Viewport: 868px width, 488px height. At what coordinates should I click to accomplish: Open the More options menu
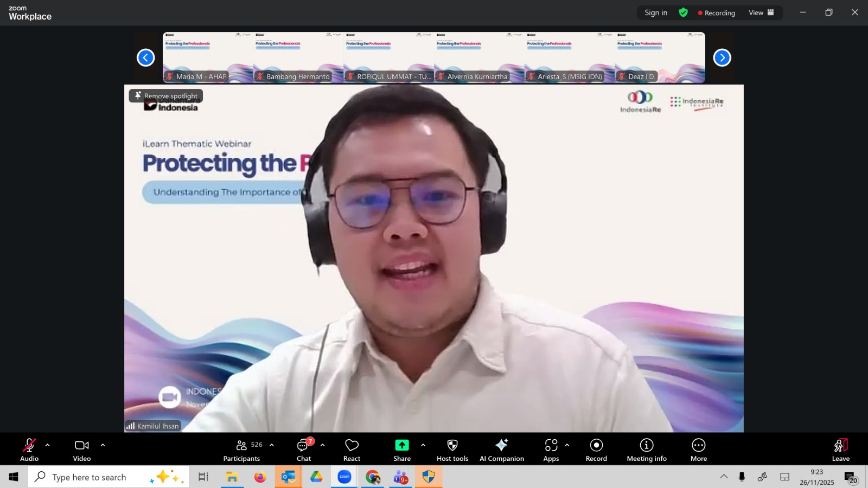coord(698,450)
